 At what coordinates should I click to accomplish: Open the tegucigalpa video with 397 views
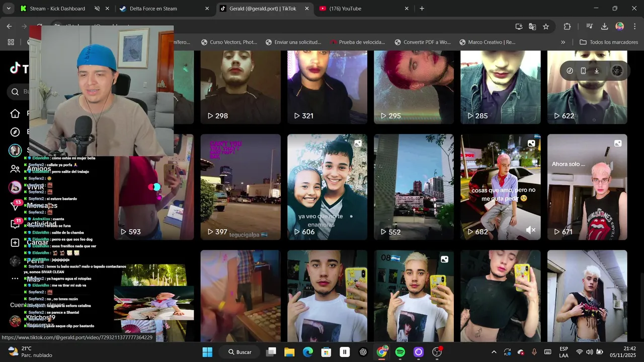240,187
